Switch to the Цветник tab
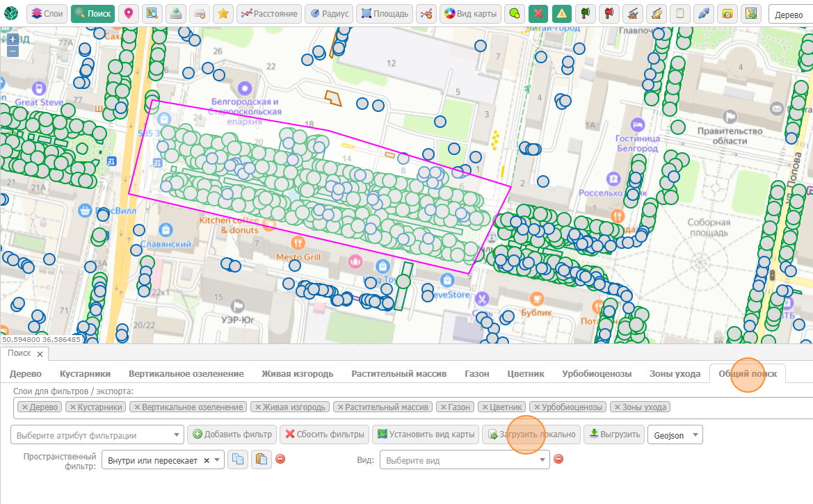Viewport: 813px width, 504px height. pos(526,374)
